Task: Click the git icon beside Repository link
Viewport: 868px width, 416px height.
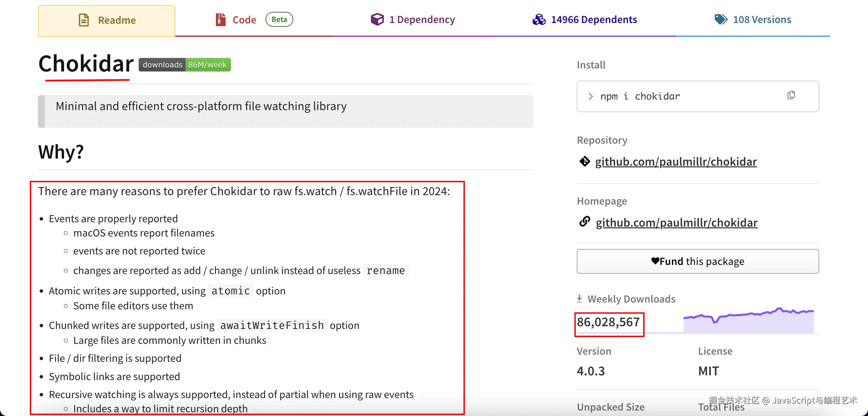Action: tap(585, 162)
